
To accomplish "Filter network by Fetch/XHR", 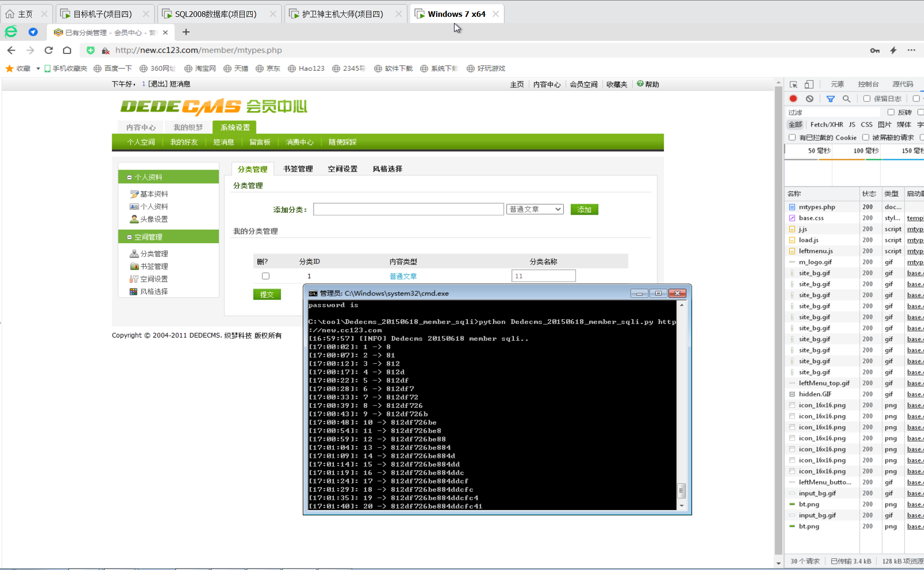I will [x=826, y=124].
